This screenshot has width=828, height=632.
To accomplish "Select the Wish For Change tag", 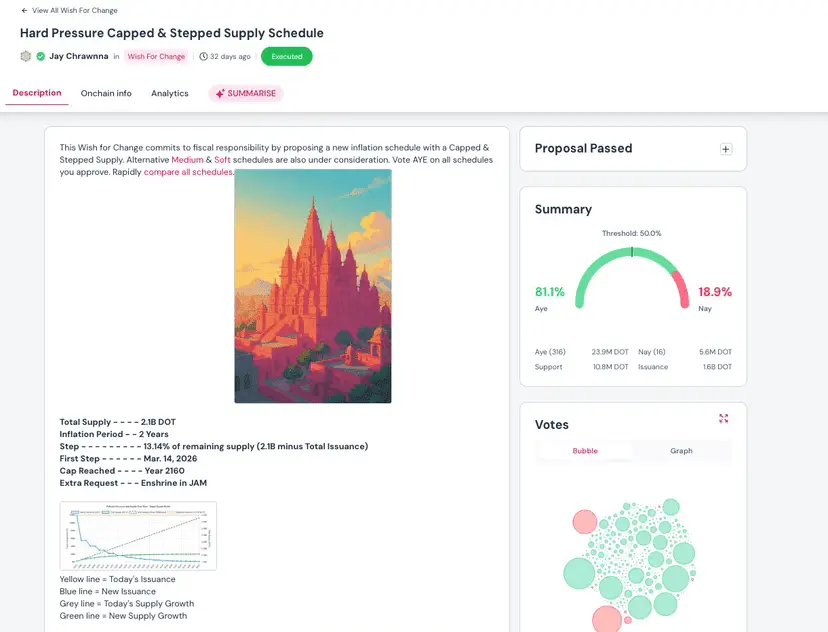I will pos(156,56).
